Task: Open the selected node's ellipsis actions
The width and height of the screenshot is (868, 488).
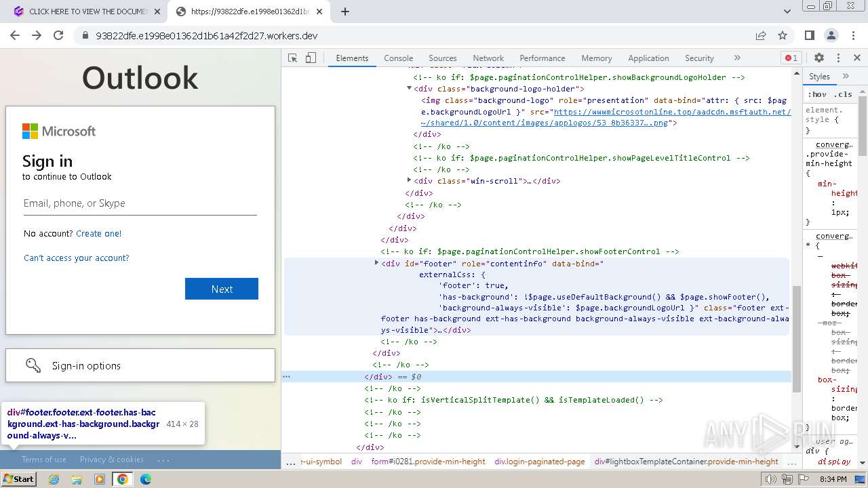Action: point(286,376)
